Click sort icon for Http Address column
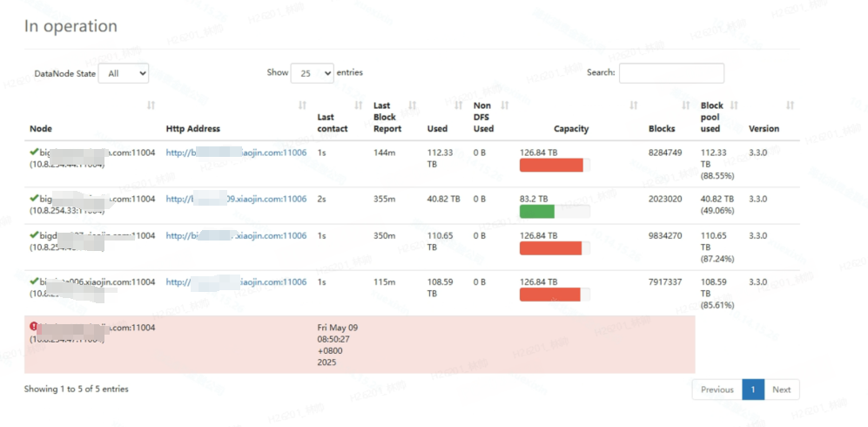The width and height of the screenshot is (868, 427). click(302, 105)
